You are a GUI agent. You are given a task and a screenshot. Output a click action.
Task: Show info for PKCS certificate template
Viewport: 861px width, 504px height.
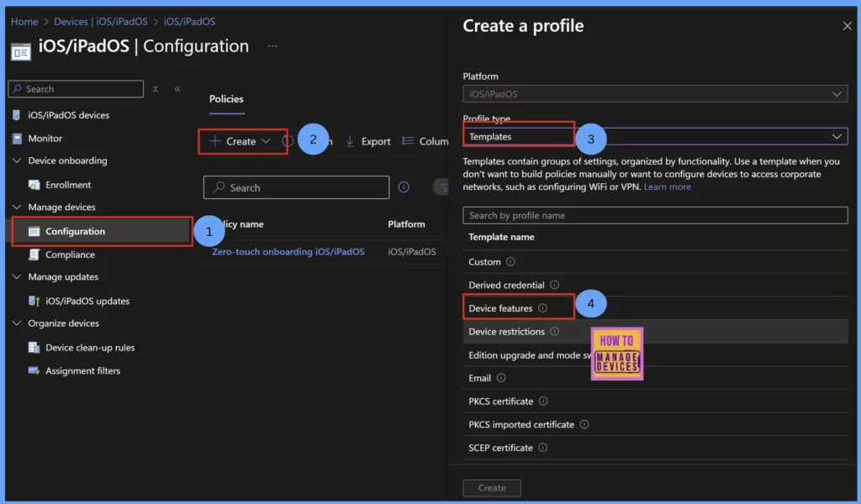[x=543, y=401]
